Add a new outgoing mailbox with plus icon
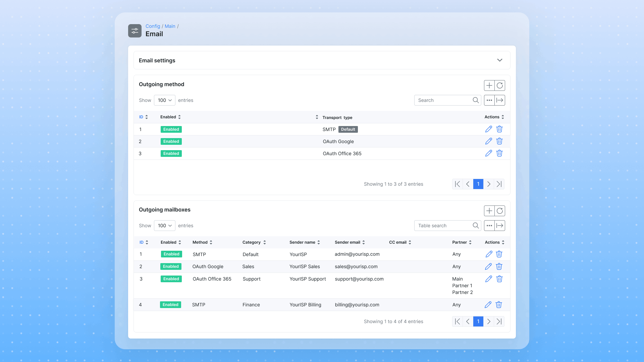The width and height of the screenshot is (644, 362). click(489, 211)
